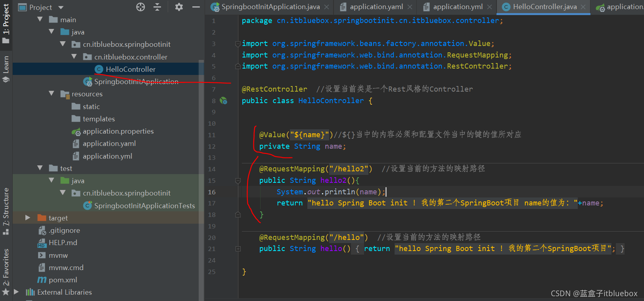Click the "/hello2" request mapping string
644x301 pixels.
[x=349, y=169]
